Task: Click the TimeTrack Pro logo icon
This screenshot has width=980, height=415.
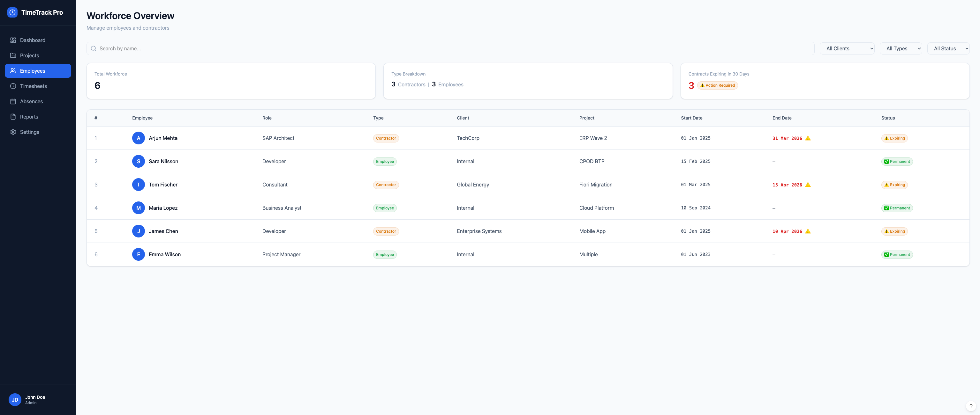Action: click(x=12, y=12)
